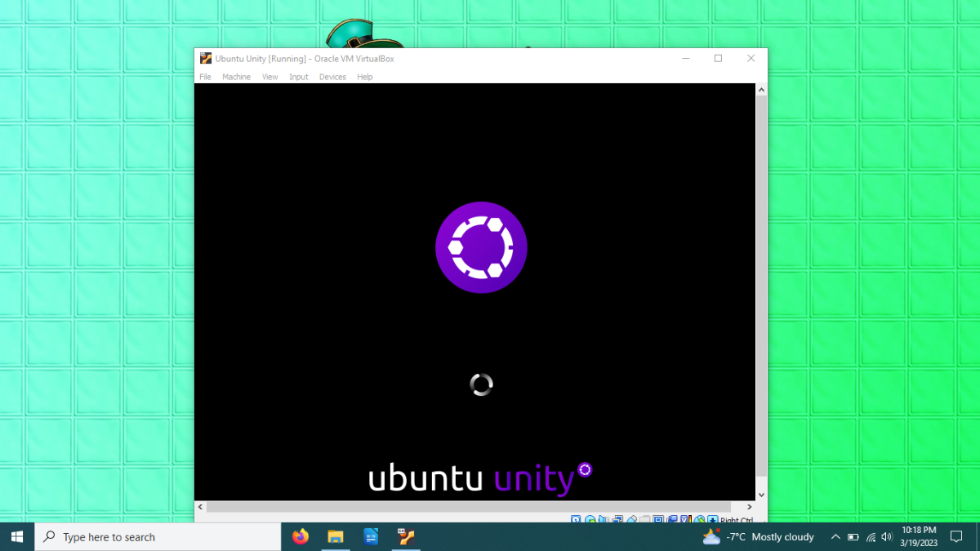Viewport: 980px width, 551px height.
Task: Open the File menu in VirtualBox
Action: [x=205, y=77]
